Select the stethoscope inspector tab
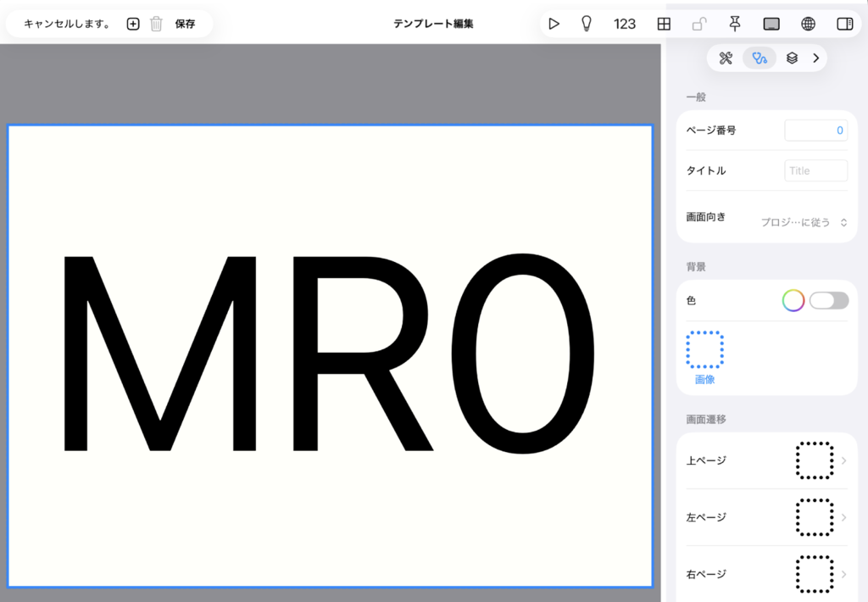The width and height of the screenshot is (868, 602). [x=759, y=59]
